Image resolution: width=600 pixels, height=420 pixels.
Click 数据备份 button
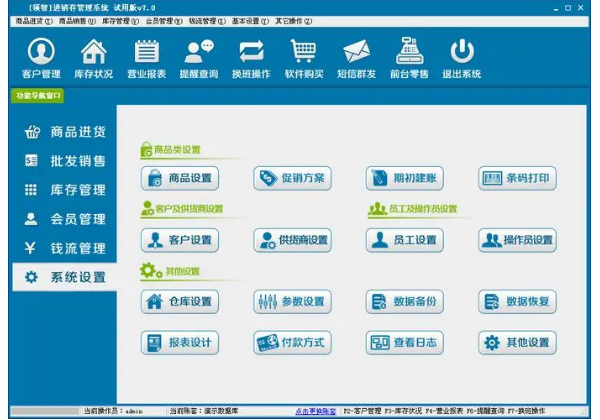(x=405, y=302)
